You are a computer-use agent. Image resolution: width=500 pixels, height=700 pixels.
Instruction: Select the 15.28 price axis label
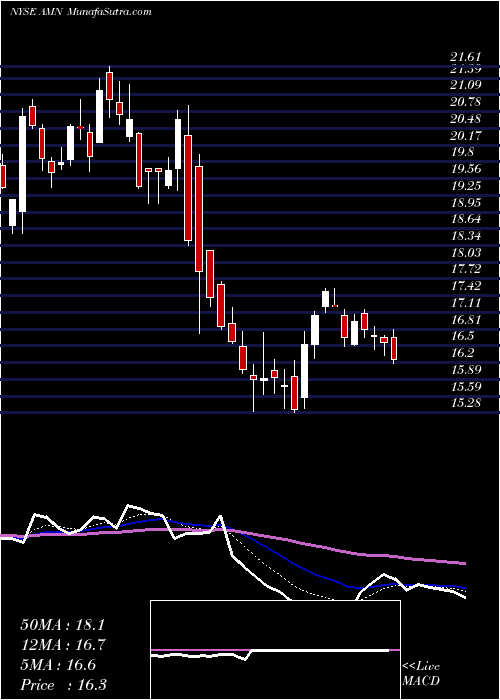[466, 403]
